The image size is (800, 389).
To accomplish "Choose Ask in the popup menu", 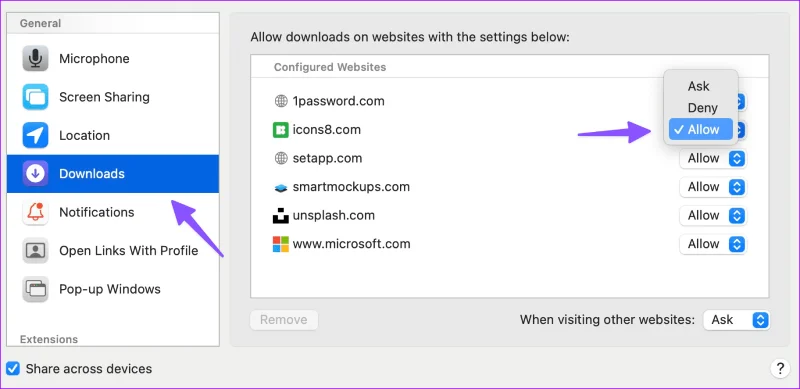I will pyautogui.click(x=701, y=86).
